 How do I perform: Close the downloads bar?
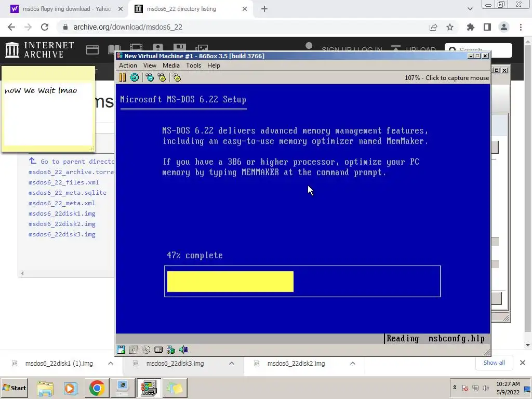[523, 363]
